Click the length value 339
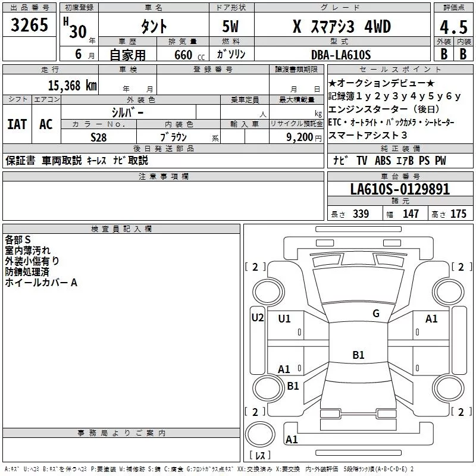The image size is (476, 476). coord(361,214)
